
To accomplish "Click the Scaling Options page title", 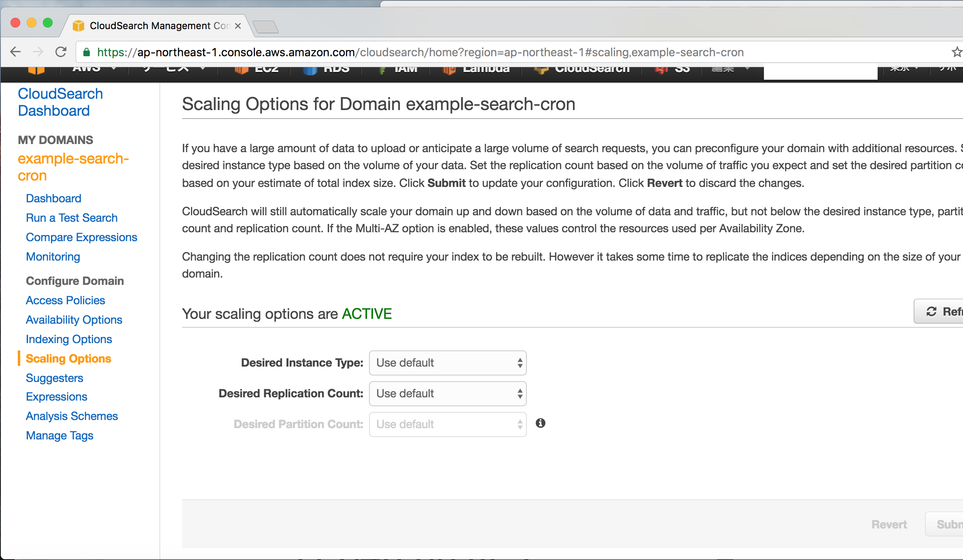I will (378, 104).
